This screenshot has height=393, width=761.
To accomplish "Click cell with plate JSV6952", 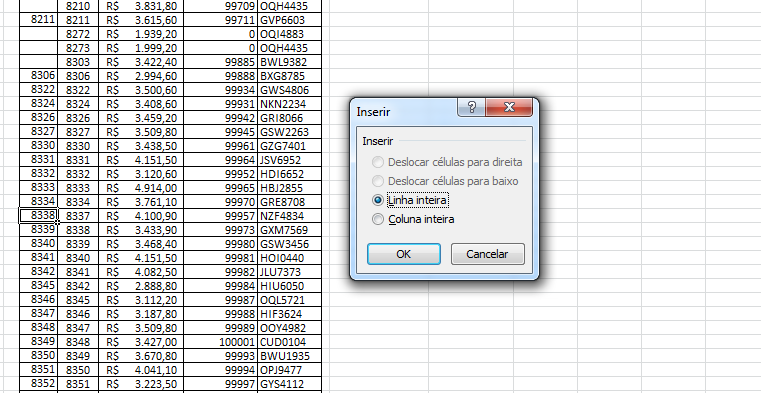I will (289, 160).
